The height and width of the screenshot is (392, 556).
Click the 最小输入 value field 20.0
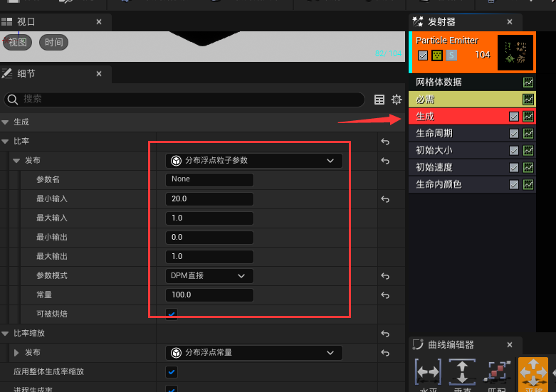click(209, 199)
